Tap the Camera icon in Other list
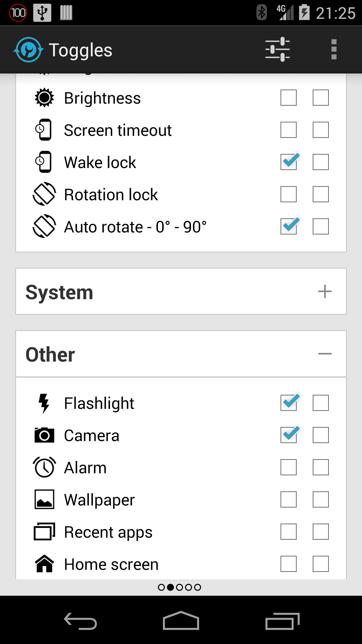Screen dimensions: 362x644 [44, 435]
